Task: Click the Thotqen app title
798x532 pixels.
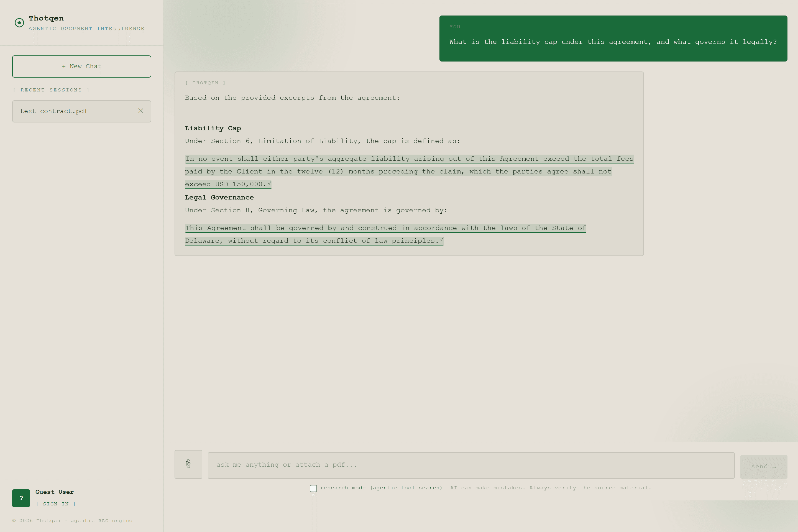Action: pyautogui.click(x=46, y=18)
